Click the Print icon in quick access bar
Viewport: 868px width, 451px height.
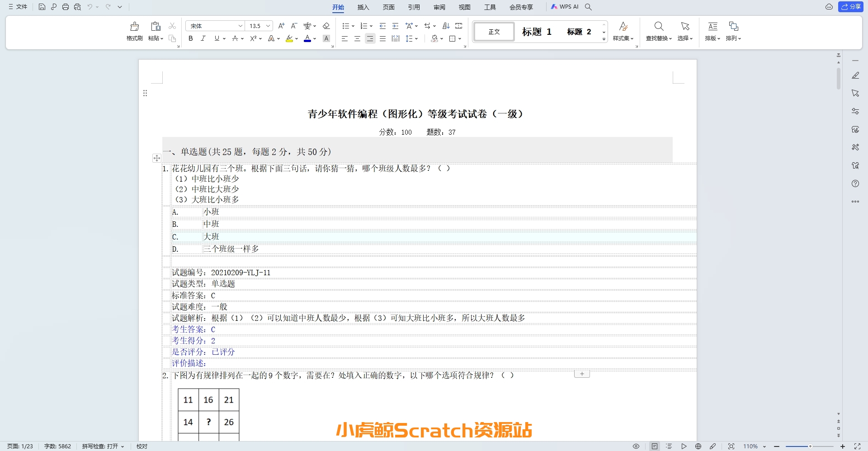point(66,7)
